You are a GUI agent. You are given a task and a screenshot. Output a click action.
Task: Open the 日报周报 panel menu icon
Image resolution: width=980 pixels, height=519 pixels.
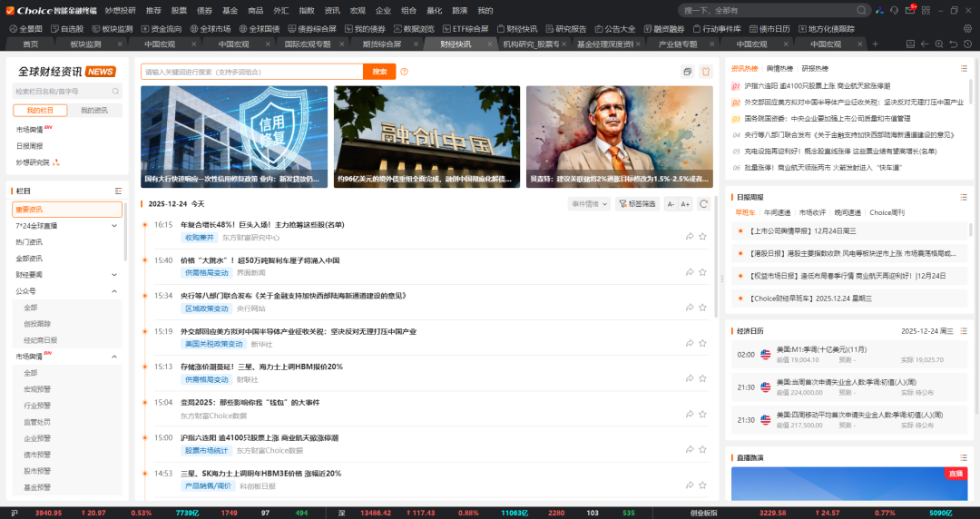[964, 197]
